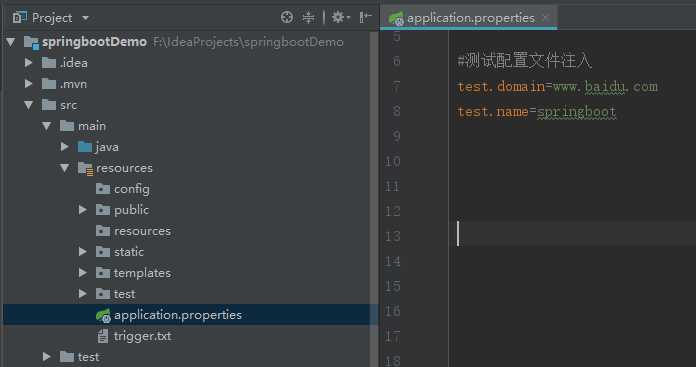Place cursor on empty line 15
This screenshot has height=367, width=696.
[x=573, y=286]
